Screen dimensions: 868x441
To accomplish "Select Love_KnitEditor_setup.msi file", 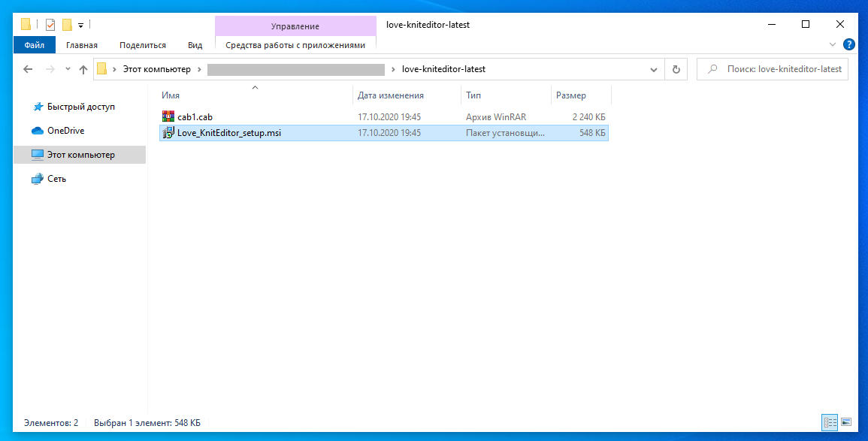I will click(383, 133).
